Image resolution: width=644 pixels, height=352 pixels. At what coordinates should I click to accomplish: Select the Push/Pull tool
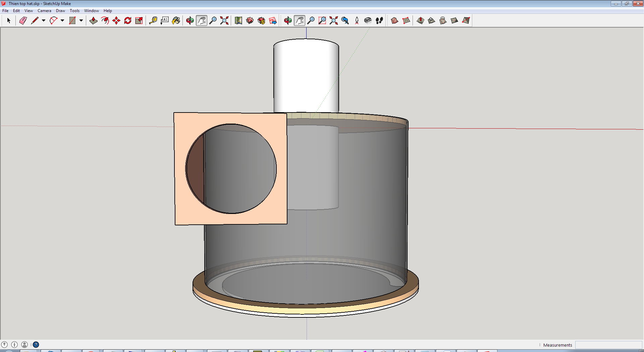(93, 20)
